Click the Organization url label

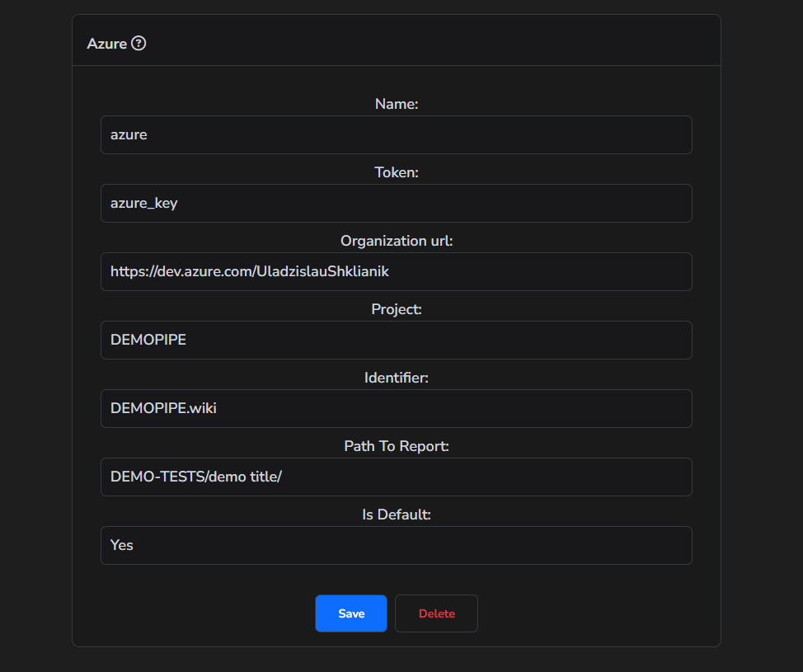click(396, 241)
